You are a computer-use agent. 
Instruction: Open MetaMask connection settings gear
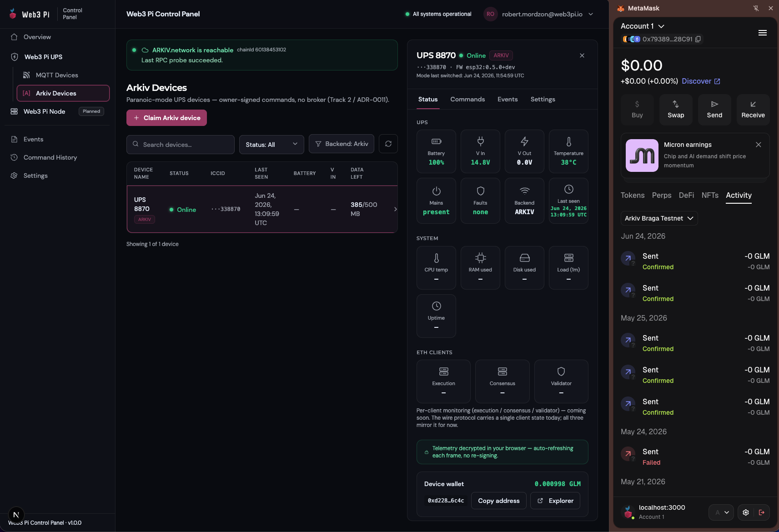[746, 512]
